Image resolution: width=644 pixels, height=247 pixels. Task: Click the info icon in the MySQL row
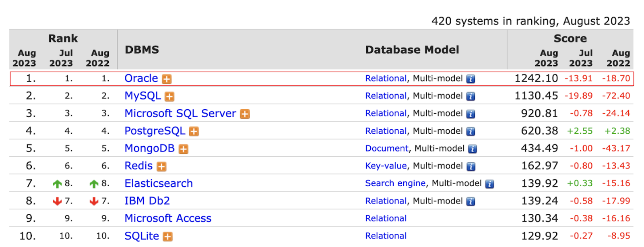(471, 96)
